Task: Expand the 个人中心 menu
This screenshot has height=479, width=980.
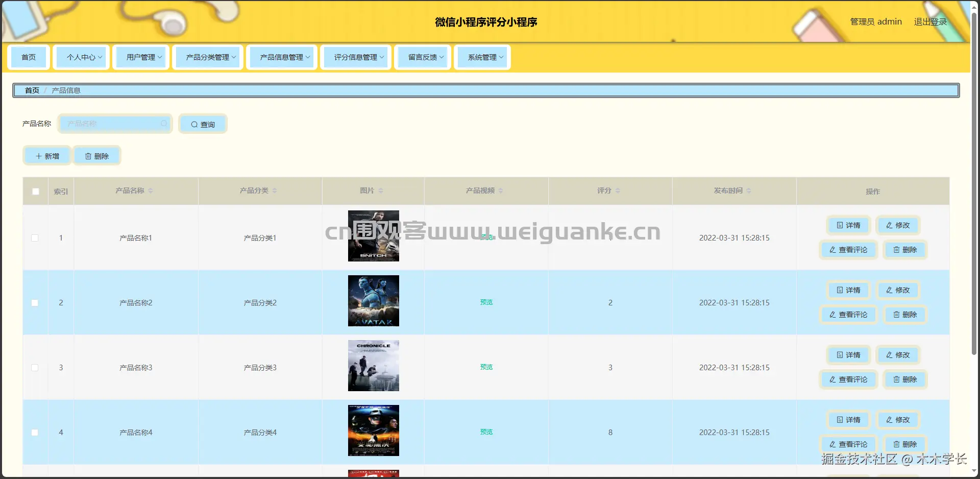Action: (x=81, y=57)
